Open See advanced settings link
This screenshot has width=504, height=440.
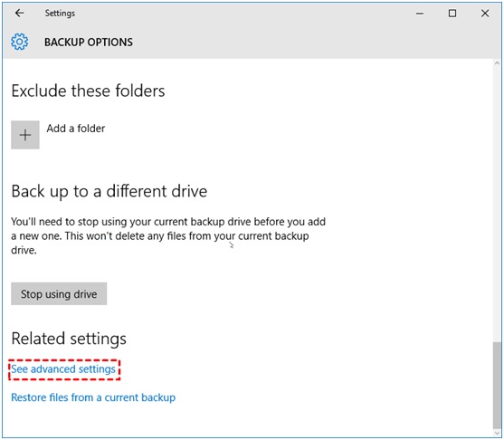point(63,368)
